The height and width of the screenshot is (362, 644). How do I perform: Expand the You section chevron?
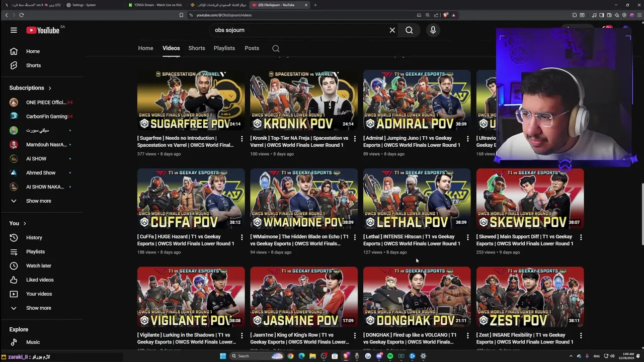click(24, 223)
